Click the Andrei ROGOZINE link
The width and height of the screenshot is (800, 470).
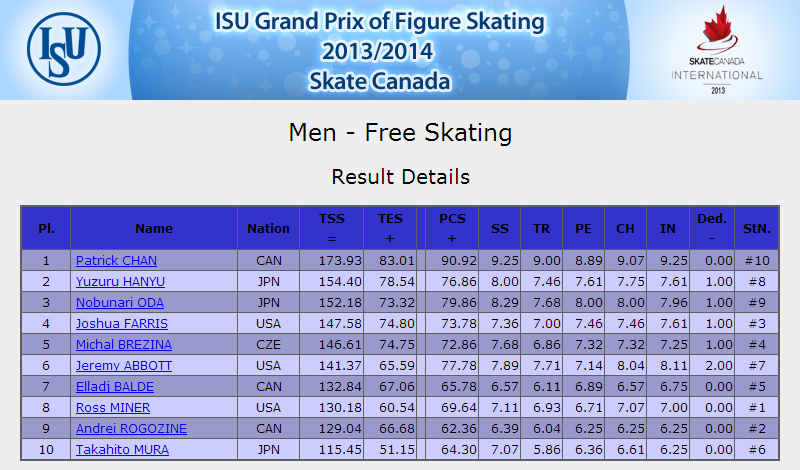pyautogui.click(x=132, y=428)
